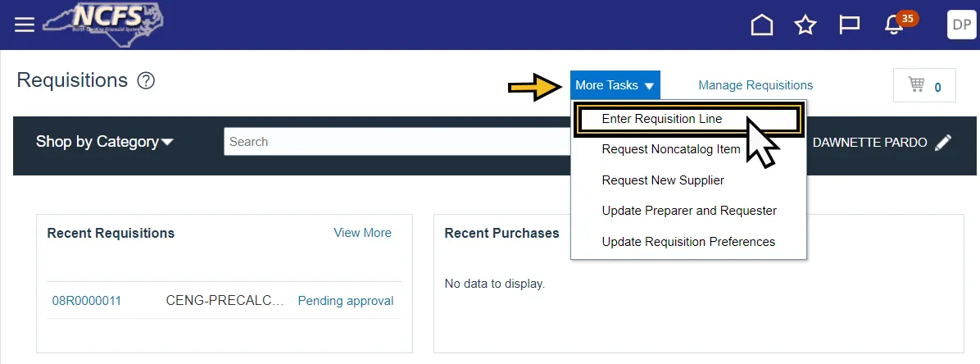
Task: Choose Request New Supplier
Action: click(663, 180)
